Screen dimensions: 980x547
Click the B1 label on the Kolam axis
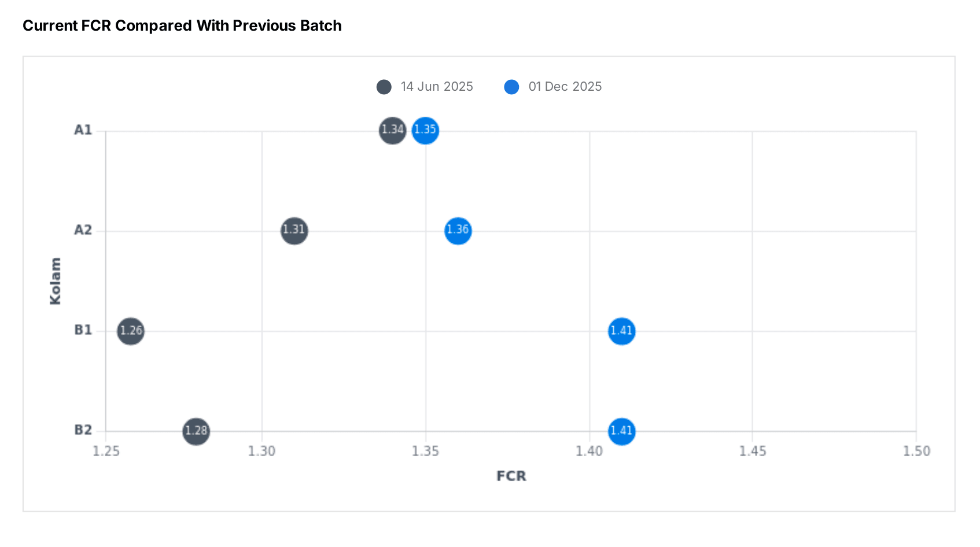pos(83,330)
